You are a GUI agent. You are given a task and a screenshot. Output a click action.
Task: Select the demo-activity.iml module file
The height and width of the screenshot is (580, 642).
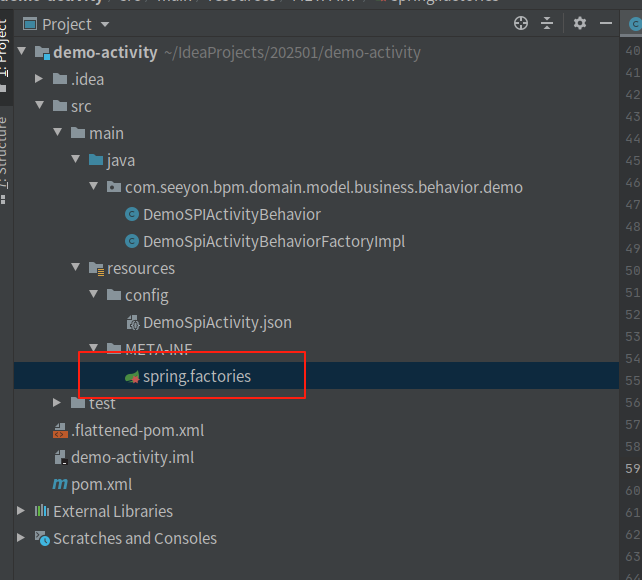(132, 457)
